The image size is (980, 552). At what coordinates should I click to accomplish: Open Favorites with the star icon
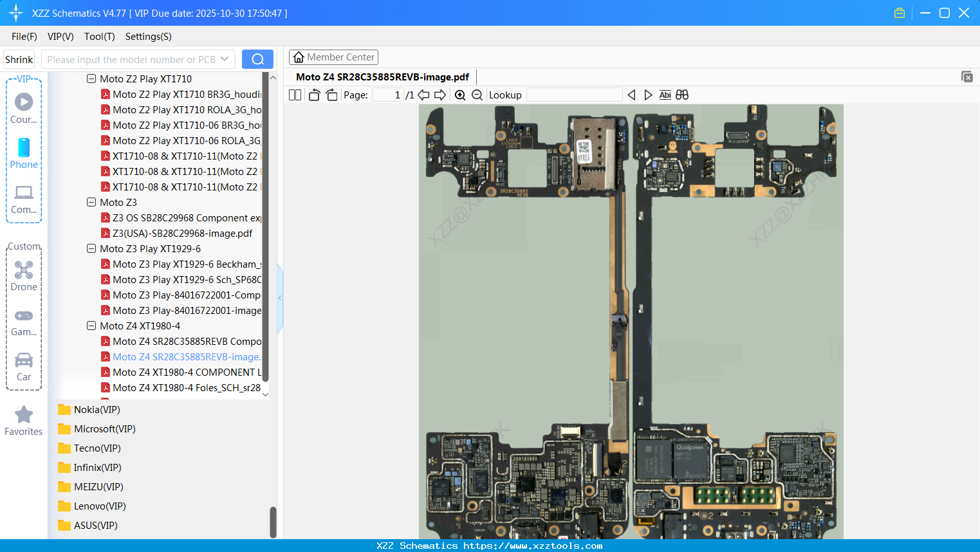(x=24, y=421)
